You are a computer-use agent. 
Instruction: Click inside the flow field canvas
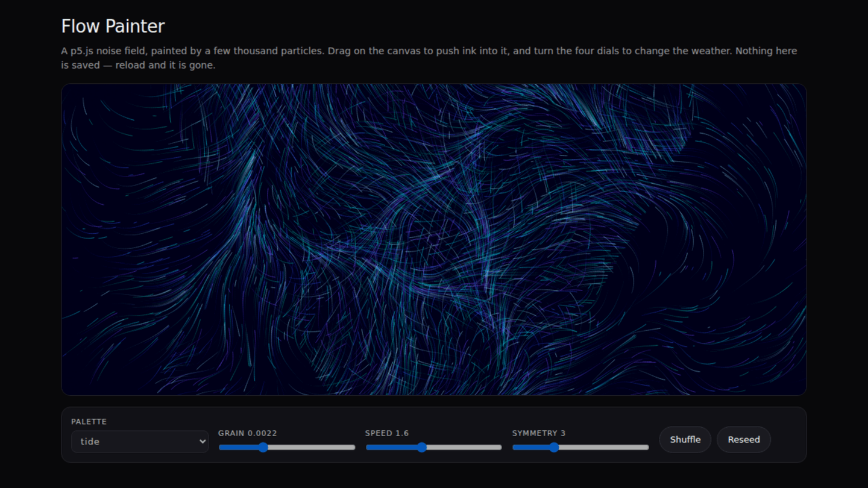click(434, 239)
